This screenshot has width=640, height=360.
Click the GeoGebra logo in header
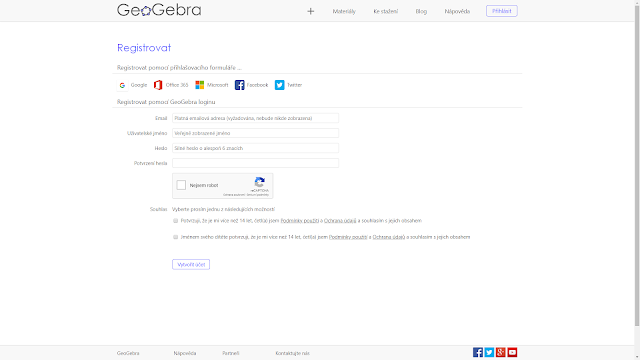tap(159, 10)
